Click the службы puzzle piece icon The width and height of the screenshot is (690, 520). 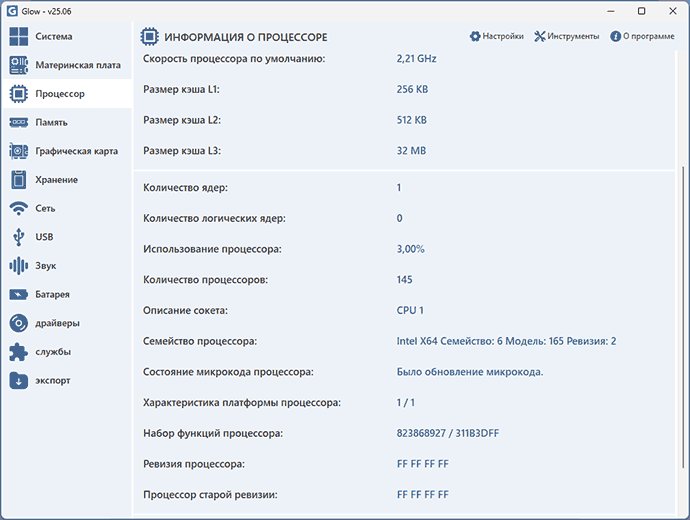[x=18, y=352]
